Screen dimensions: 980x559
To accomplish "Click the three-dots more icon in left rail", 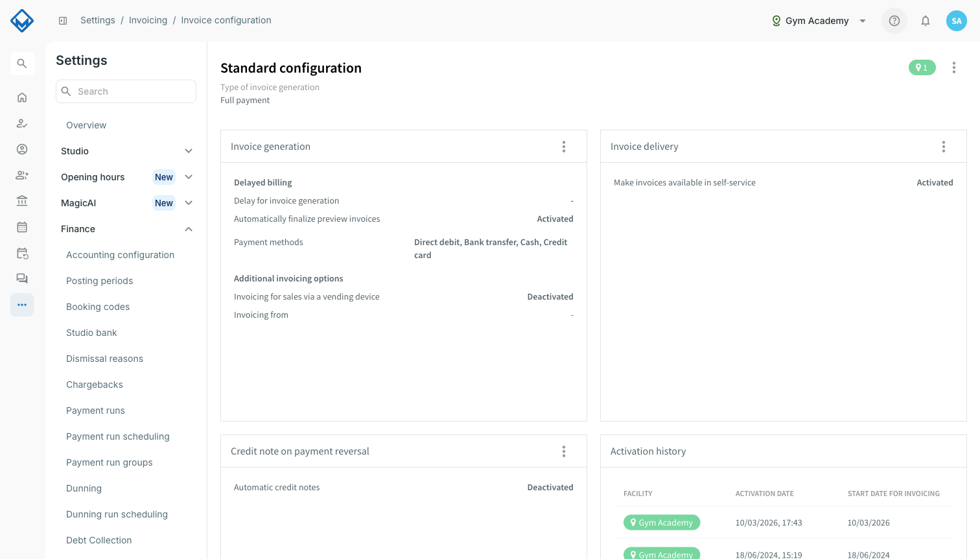I will 22,305.
